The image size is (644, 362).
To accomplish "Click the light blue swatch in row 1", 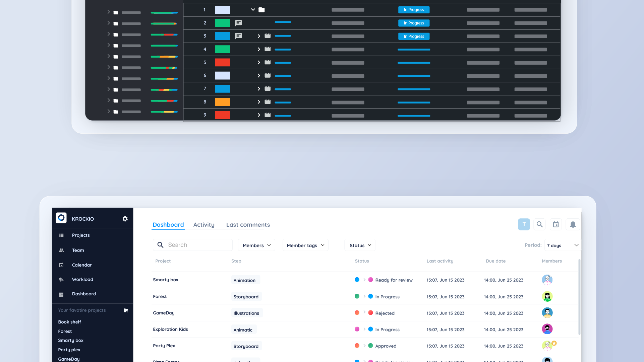I will pos(223,10).
